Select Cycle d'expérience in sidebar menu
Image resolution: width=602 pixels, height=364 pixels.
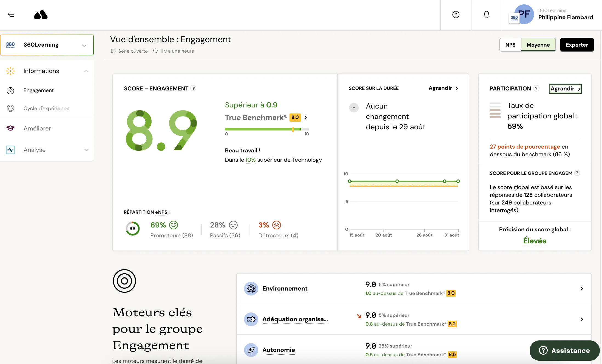[x=47, y=109]
